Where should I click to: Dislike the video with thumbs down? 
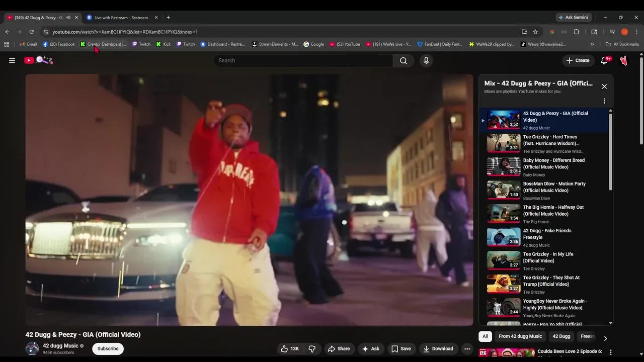pyautogui.click(x=312, y=348)
